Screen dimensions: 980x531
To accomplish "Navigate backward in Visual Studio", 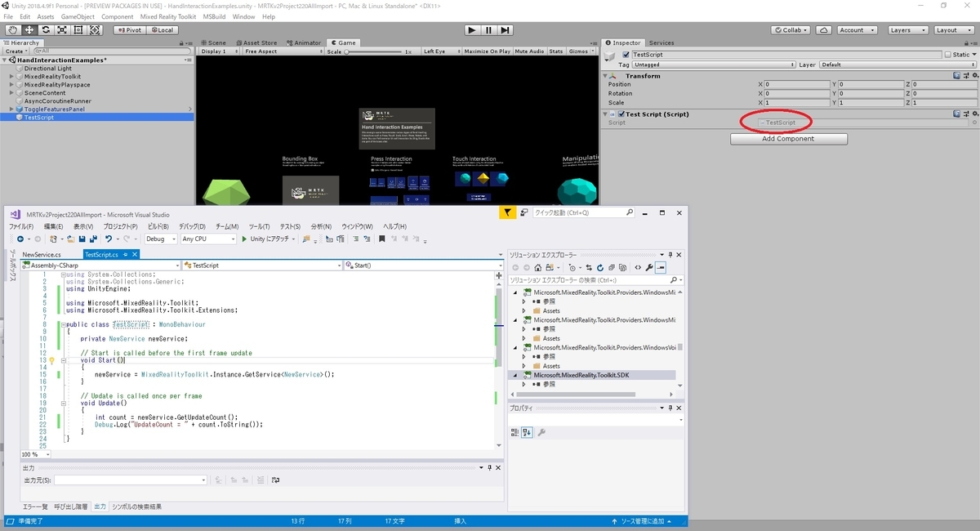I will [x=20, y=239].
